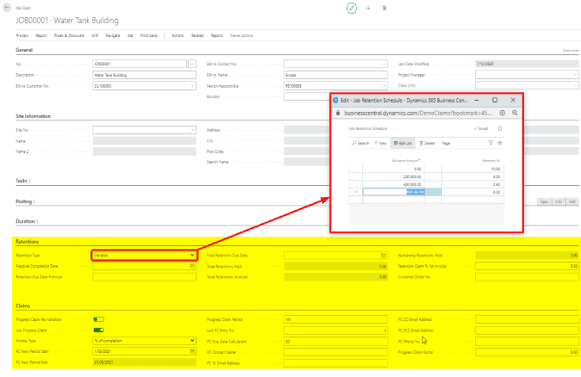The width and height of the screenshot is (581, 377).
Task: Click the Retention Due Date Formula field
Action: (x=144, y=277)
